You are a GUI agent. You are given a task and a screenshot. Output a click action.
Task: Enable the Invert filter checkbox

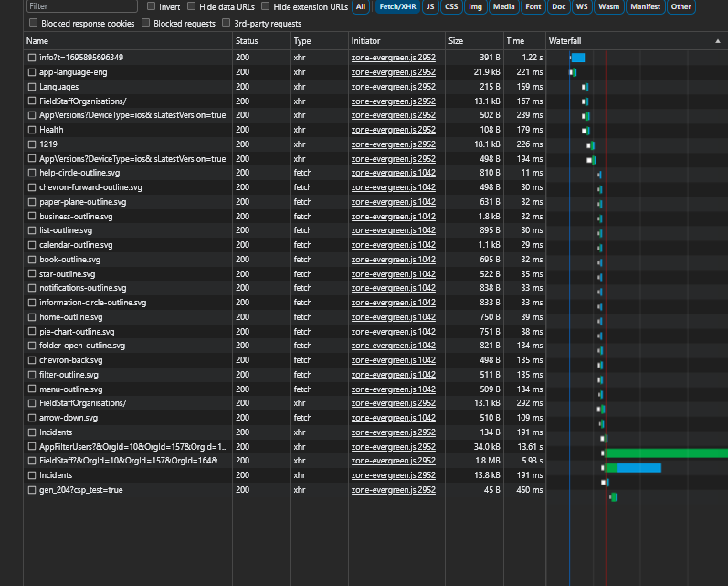pos(151,6)
